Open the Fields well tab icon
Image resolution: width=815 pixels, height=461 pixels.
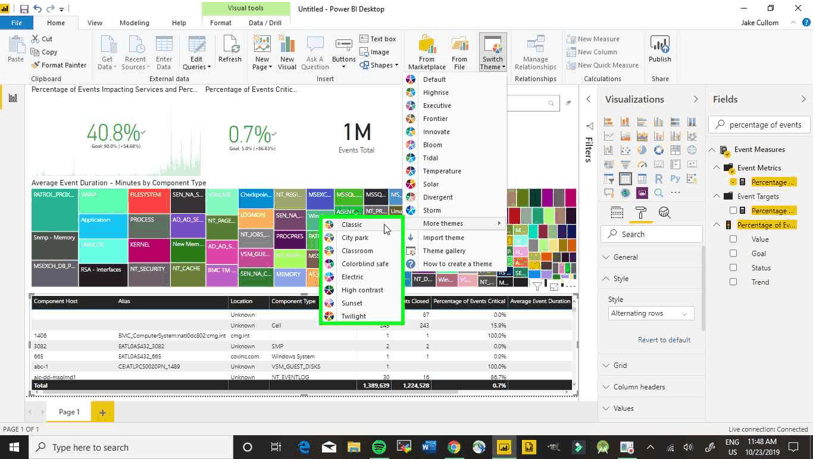pyautogui.click(x=617, y=213)
